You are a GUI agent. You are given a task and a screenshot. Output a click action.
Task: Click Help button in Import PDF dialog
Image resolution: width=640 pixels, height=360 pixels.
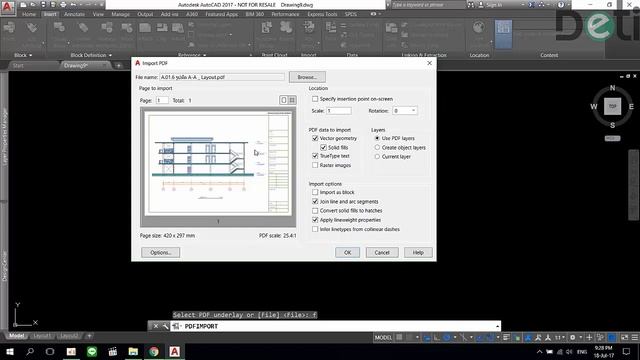click(418, 252)
